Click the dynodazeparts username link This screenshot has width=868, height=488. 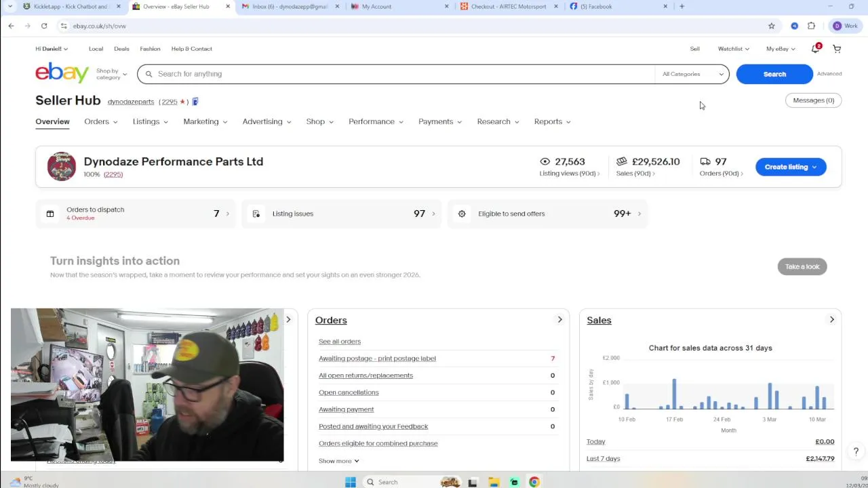click(x=131, y=102)
